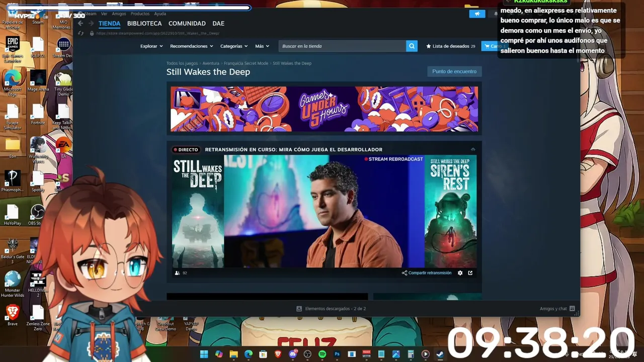Open Calculator from the taskbar
644x362 pixels.
tap(411, 354)
